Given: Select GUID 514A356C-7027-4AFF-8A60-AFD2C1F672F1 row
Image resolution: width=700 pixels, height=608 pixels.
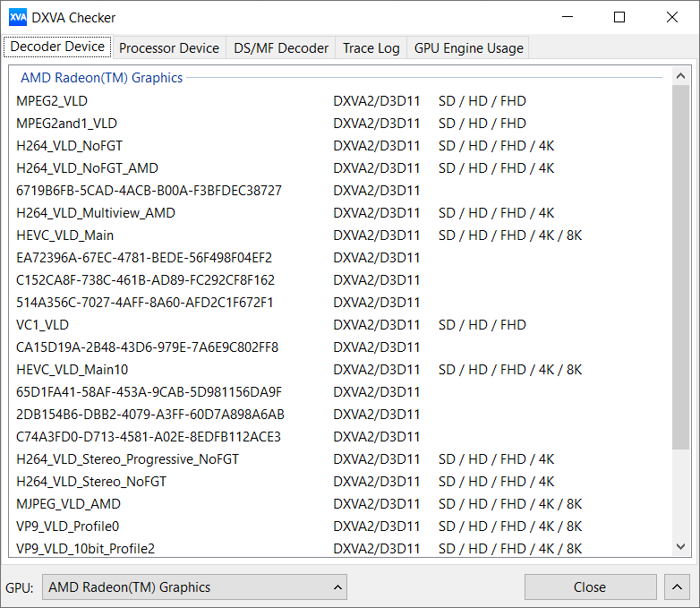Looking at the screenshot, I should click(x=340, y=303).
